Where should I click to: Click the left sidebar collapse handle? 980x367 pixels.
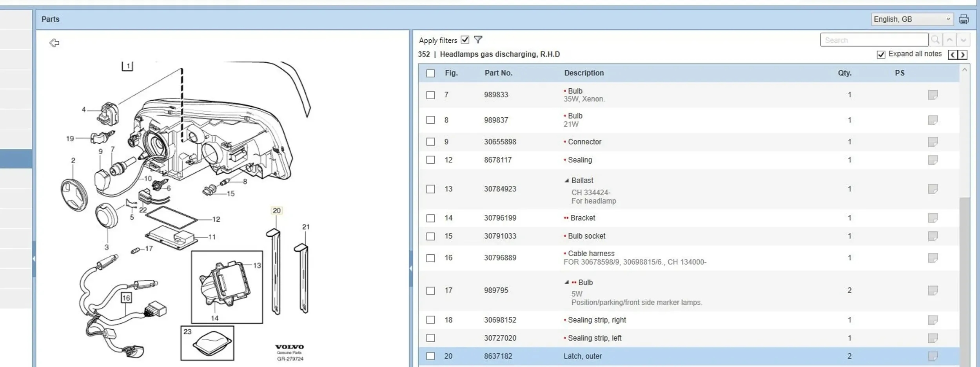point(34,259)
